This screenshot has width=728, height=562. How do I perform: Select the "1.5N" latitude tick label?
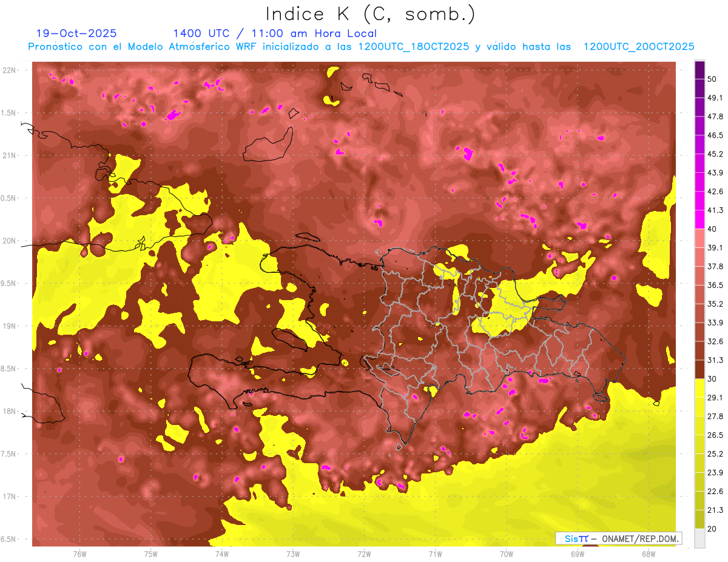pyautogui.click(x=10, y=113)
